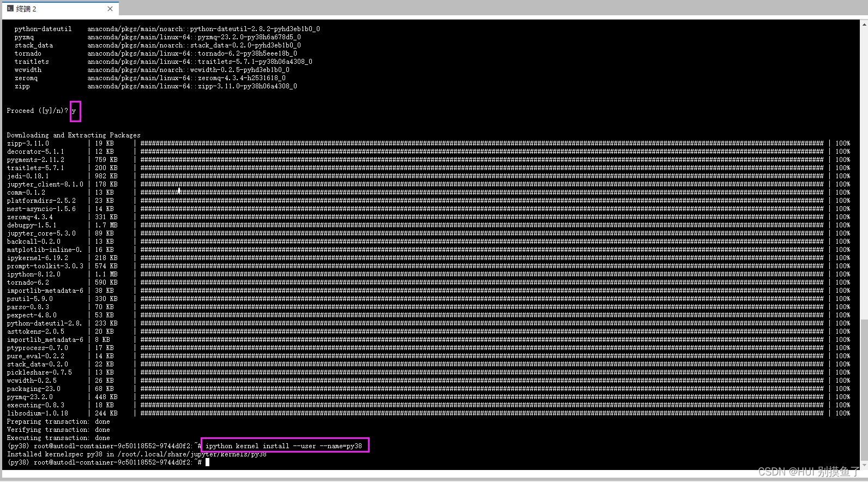Click the 'jupyter_core-5.3.0' package name
868x482 pixels.
(x=41, y=233)
